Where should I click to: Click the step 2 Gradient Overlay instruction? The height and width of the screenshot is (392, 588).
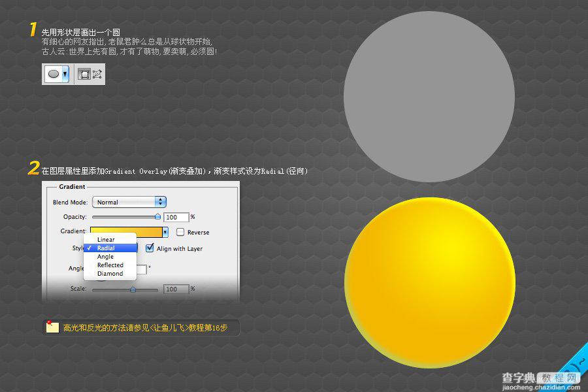click(174, 171)
